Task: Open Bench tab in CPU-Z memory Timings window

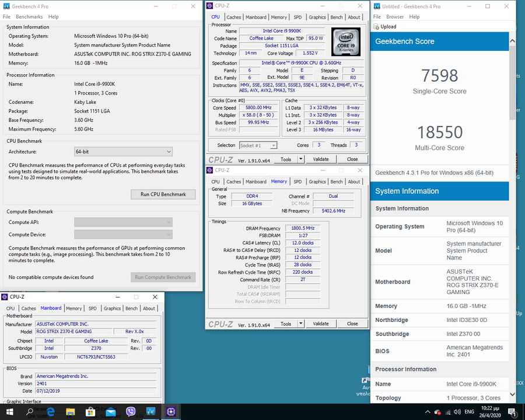Action: [x=337, y=181]
